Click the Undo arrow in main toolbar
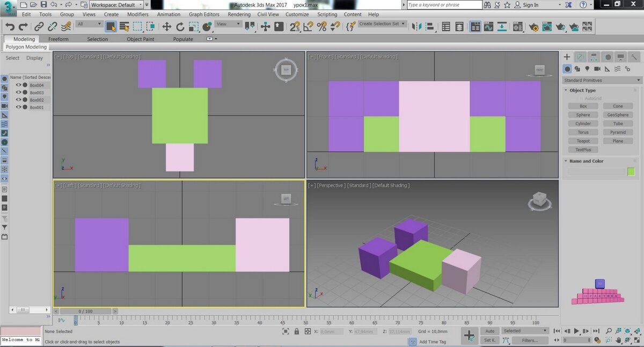 [x=10, y=26]
